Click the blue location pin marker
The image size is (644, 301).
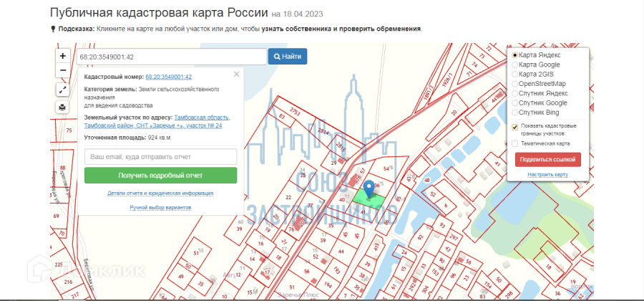tap(370, 188)
